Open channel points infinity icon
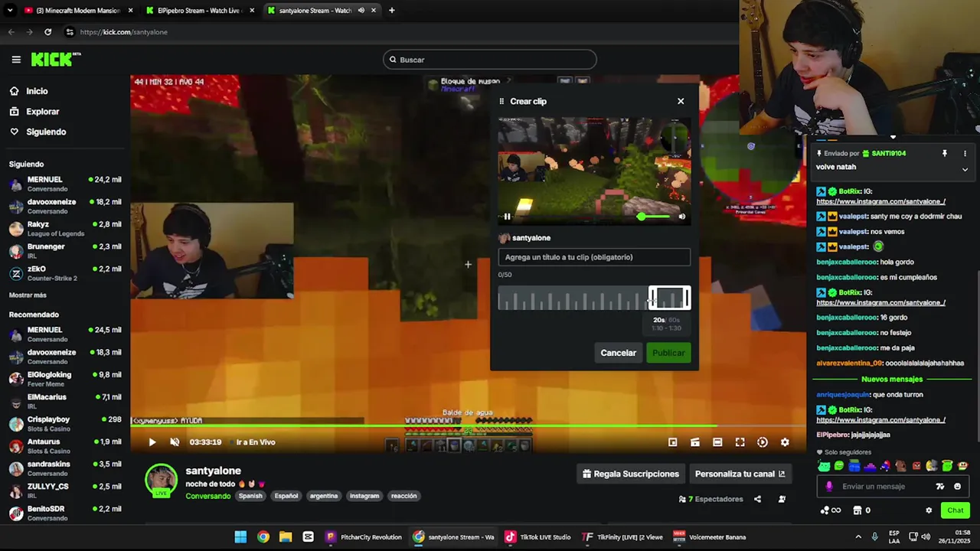 click(x=831, y=510)
